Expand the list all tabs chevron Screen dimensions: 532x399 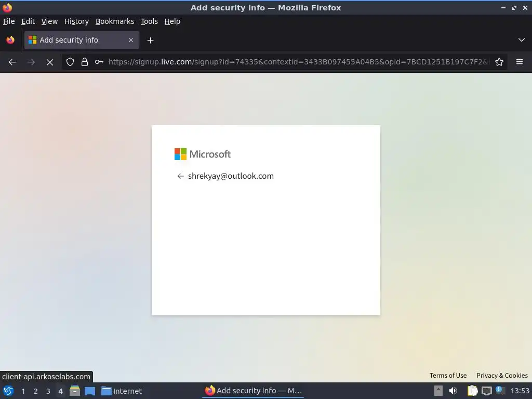(x=522, y=40)
